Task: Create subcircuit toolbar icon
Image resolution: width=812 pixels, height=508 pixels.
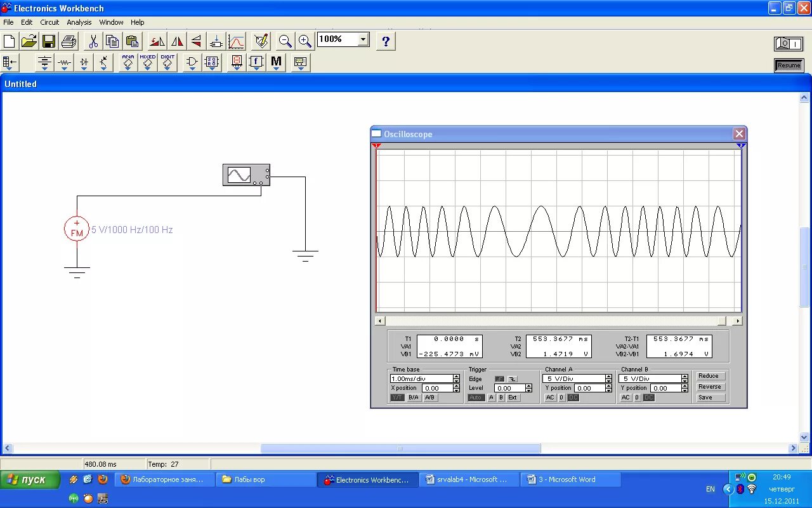Action: coord(216,41)
